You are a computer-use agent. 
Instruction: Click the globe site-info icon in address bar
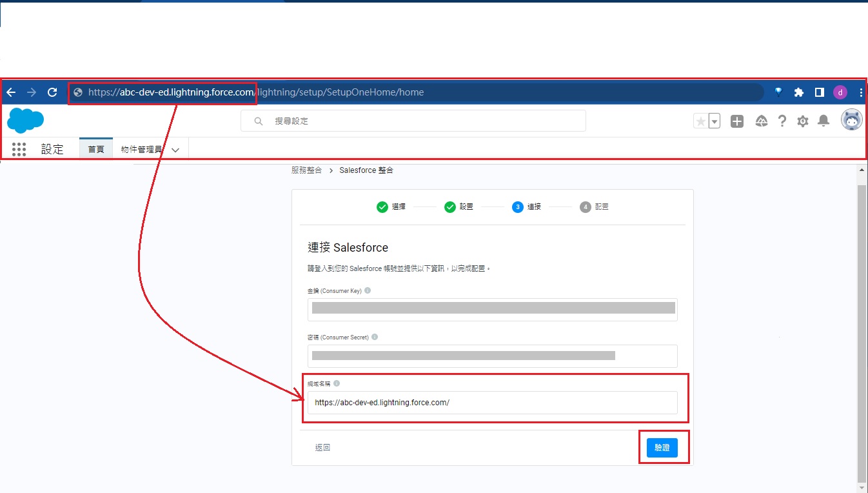(x=78, y=92)
